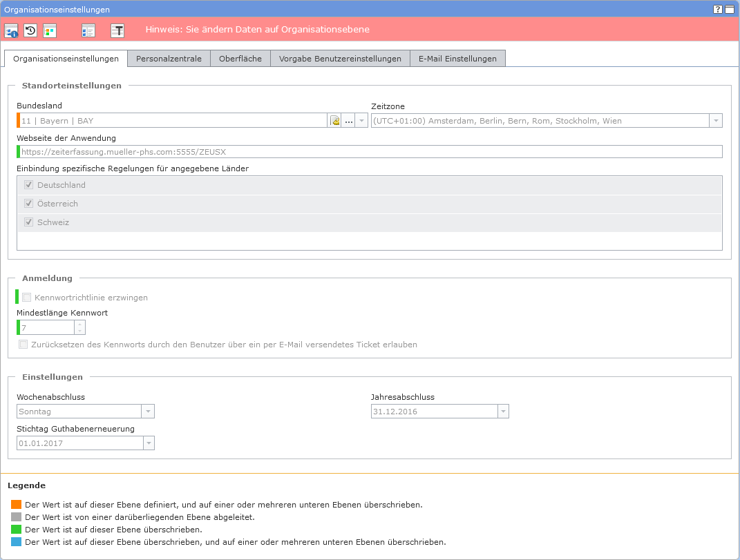Click the orange legend color swatch
The width and height of the screenshot is (740, 560).
pos(17,504)
